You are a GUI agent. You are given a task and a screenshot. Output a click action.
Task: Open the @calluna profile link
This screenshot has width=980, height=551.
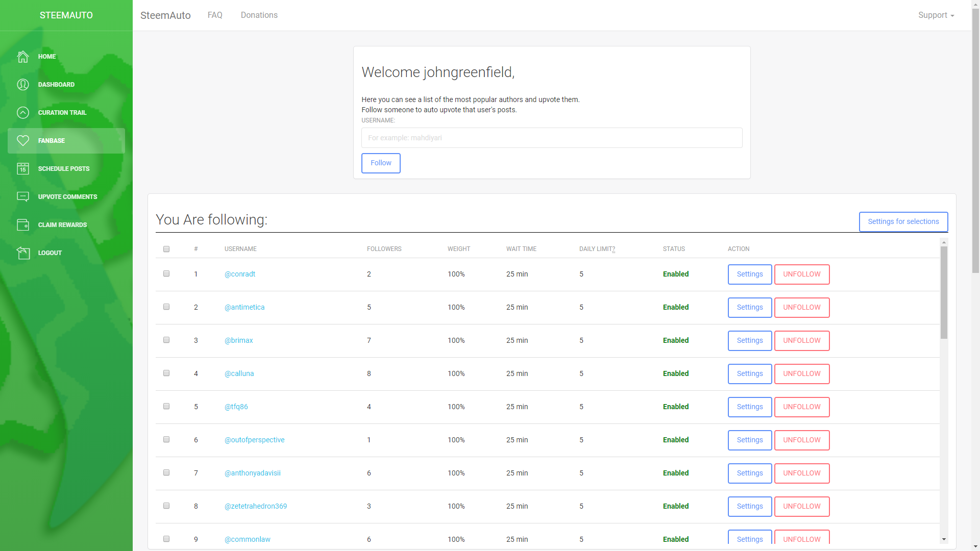click(x=239, y=373)
